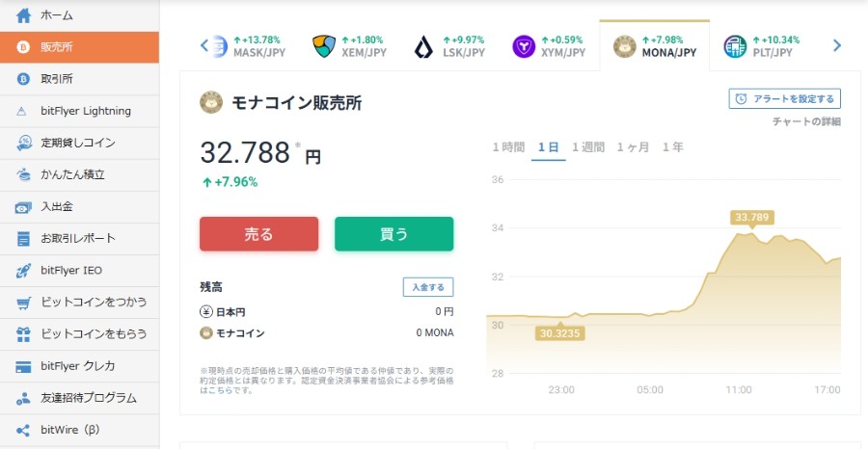Click the PLT coin logo
This screenshot has height=449, width=868.
pos(735,46)
